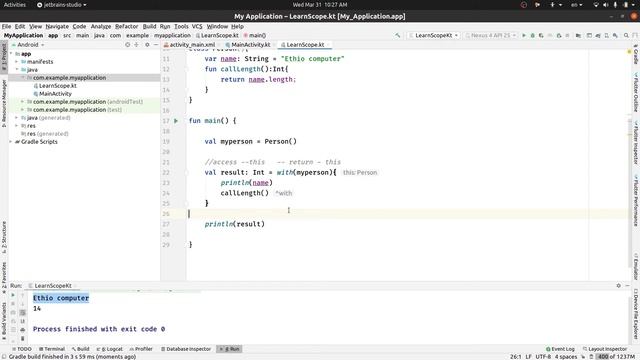This screenshot has height=360, width=640.
Task: Open the jetbrains-studio app menu in top bar
Action: pyautogui.click(x=62, y=5)
